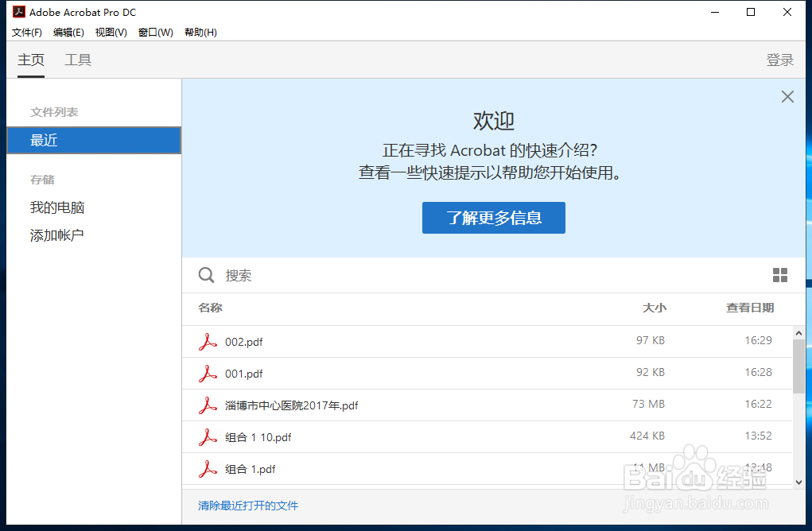Close the welcome banner with the X icon
812x531 pixels.
tap(787, 97)
